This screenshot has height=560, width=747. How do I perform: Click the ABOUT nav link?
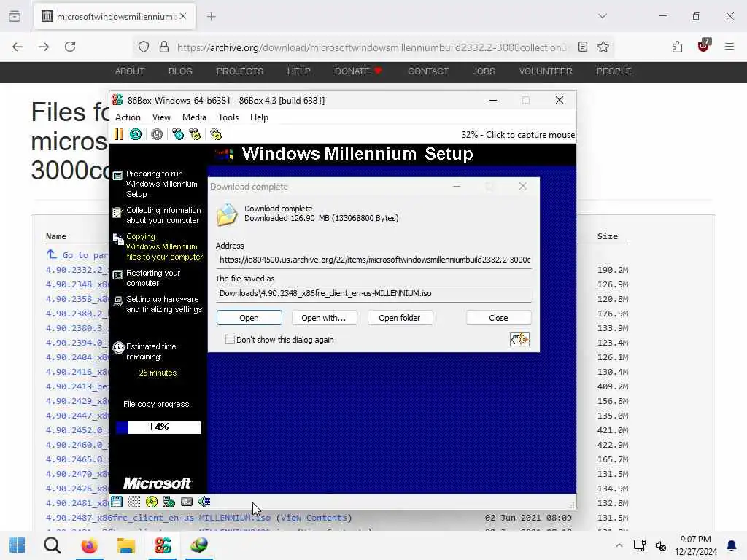point(130,71)
